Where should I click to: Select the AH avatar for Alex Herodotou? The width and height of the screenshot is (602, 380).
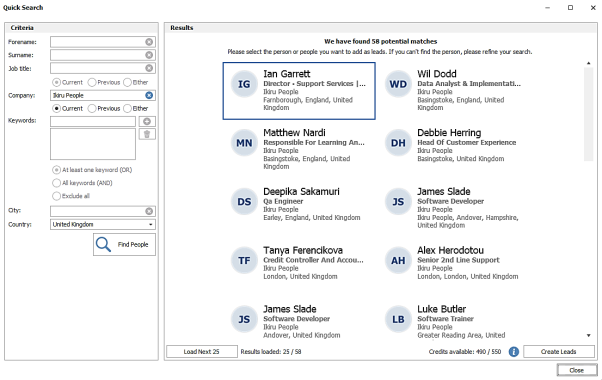click(x=398, y=261)
